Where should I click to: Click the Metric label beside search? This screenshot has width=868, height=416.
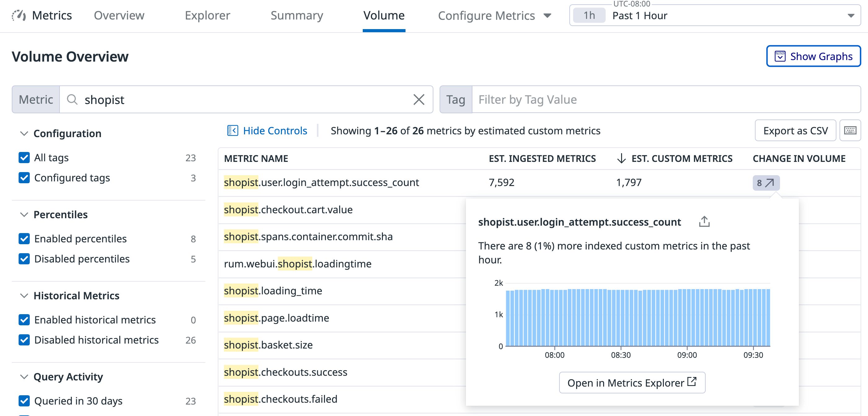point(36,100)
